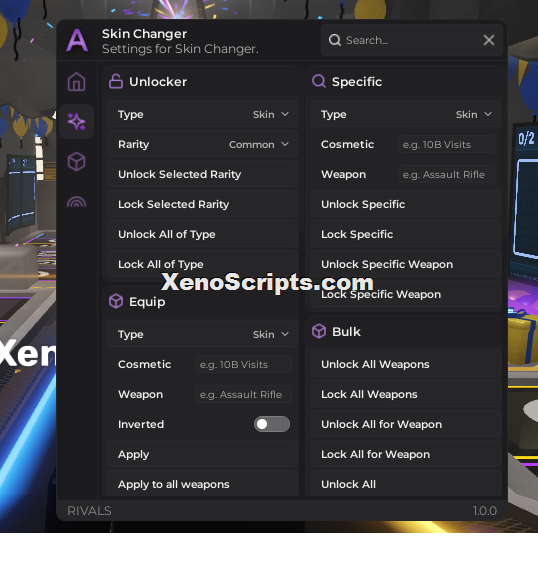This screenshot has height=563, width=538.
Task: Click Apply to all weapons
Action: (203, 484)
